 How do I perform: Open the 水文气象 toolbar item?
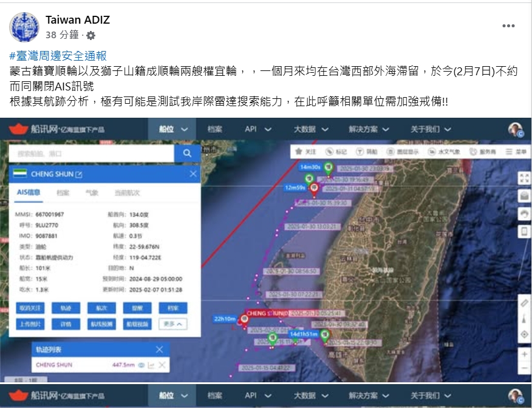pyautogui.click(x=444, y=152)
